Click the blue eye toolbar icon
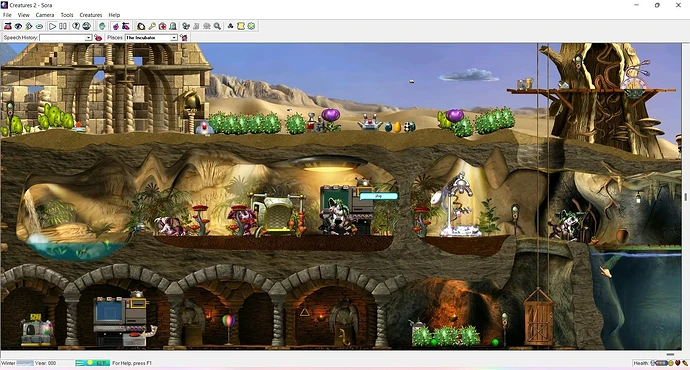 [x=18, y=26]
